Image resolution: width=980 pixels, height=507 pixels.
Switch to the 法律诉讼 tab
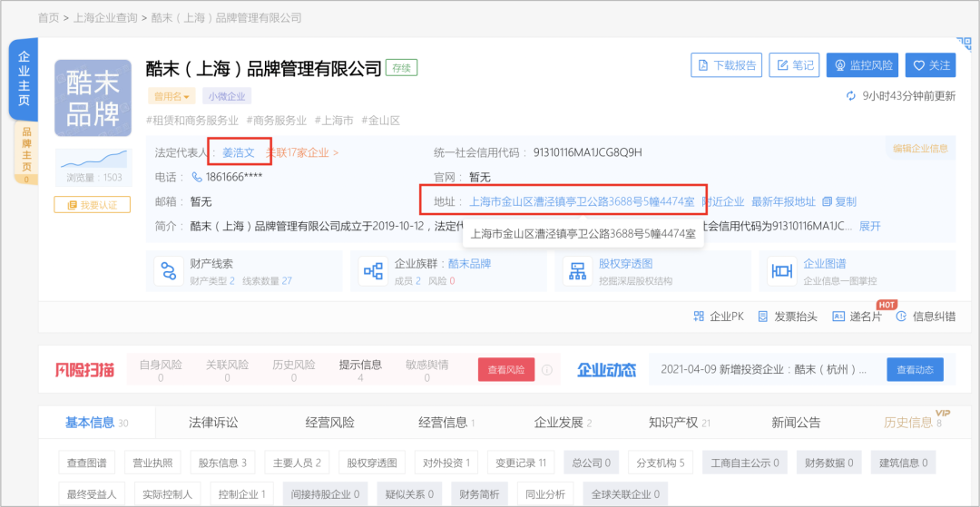click(214, 423)
